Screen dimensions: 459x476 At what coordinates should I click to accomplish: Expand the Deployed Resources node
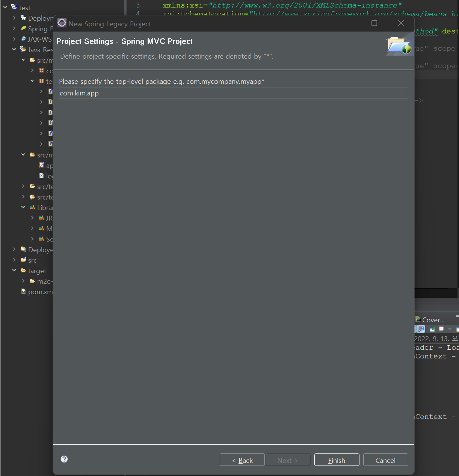pos(14,249)
